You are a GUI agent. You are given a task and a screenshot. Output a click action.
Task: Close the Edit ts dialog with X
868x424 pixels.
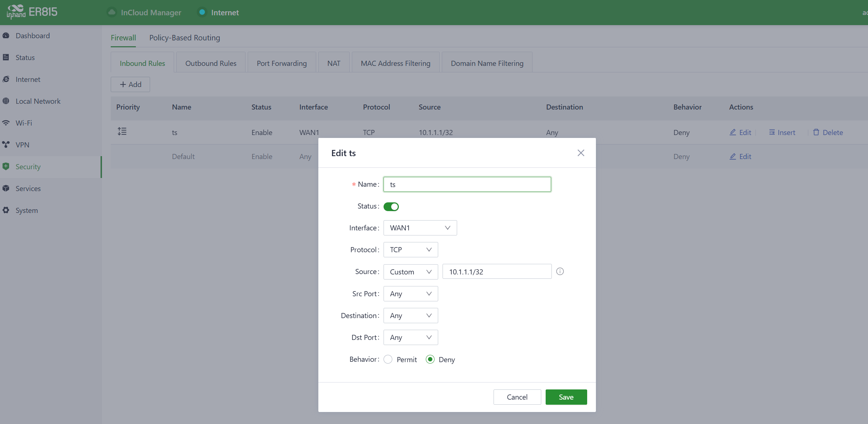(x=581, y=153)
